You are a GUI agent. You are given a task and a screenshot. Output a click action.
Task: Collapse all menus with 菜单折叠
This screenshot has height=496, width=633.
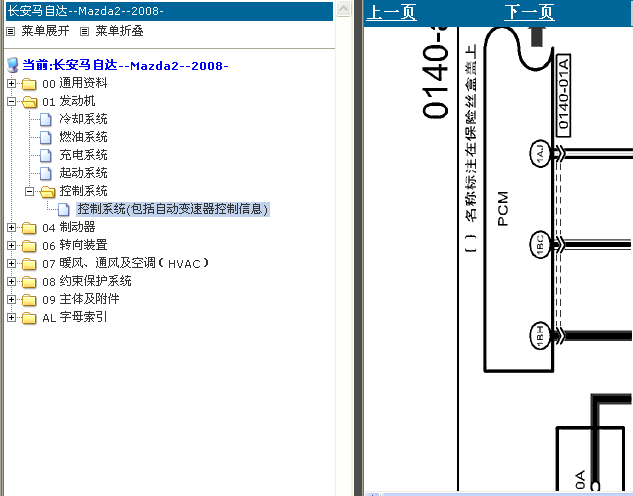(119, 31)
